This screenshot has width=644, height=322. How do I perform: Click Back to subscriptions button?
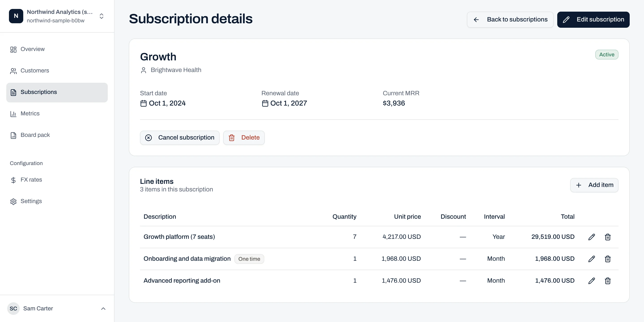(510, 19)
